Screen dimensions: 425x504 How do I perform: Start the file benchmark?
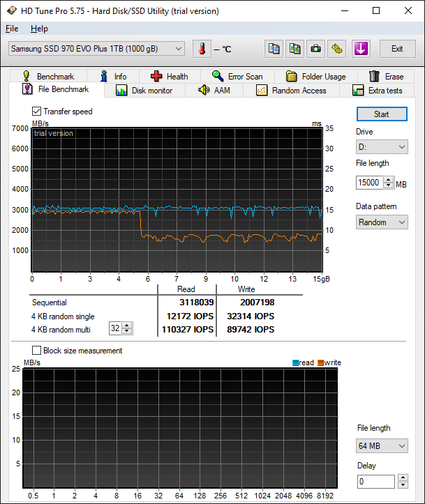[382, 114]
